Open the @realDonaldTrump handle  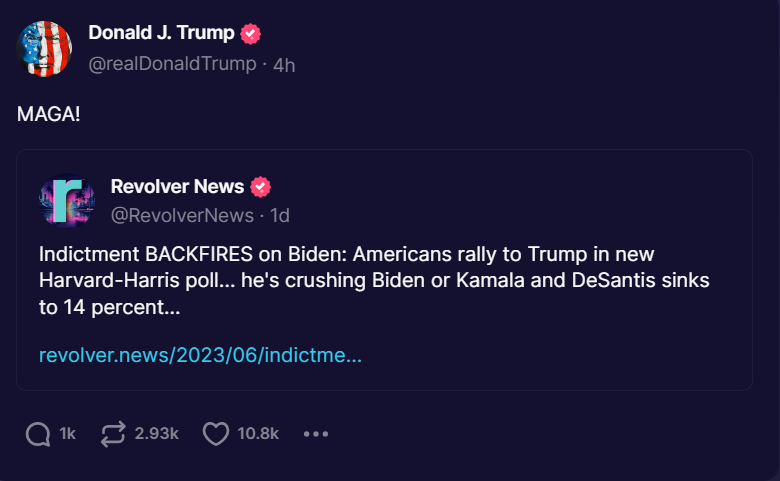[172, 64]
